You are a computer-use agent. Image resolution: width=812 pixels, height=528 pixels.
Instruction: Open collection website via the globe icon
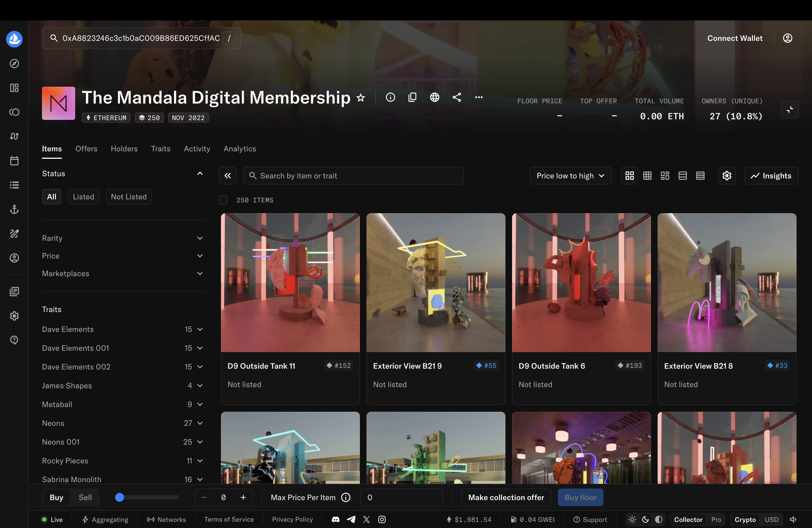coord(434,97)
